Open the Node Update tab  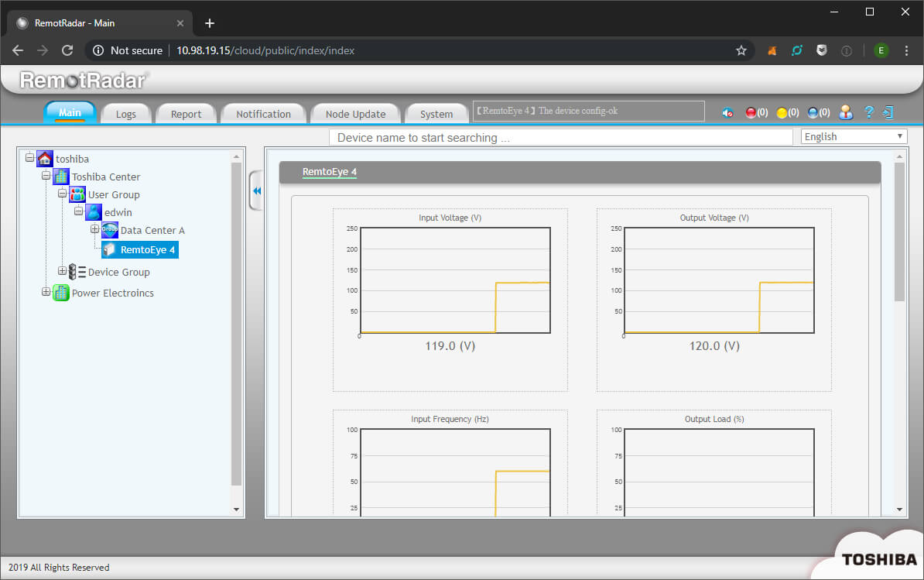coord(355,114)
